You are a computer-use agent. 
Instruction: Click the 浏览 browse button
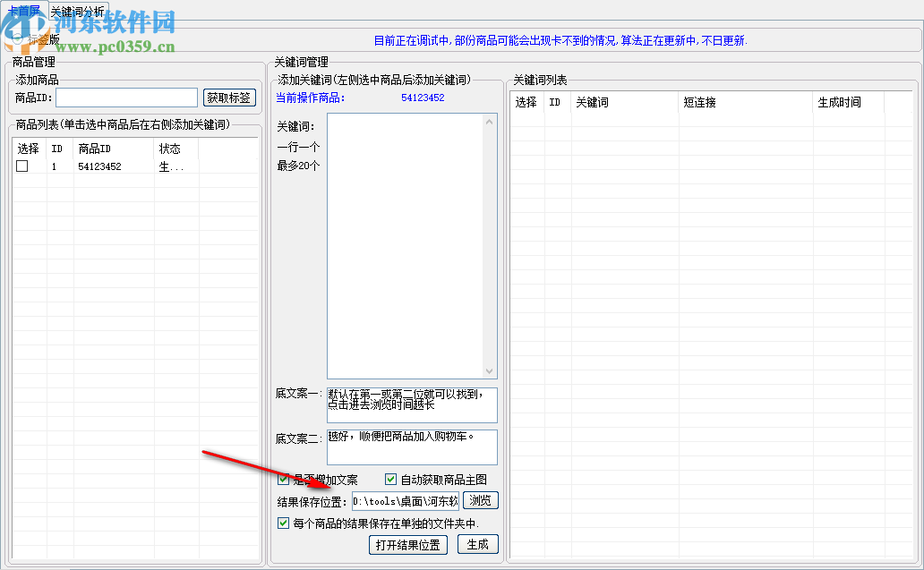(x=480, y=500)
